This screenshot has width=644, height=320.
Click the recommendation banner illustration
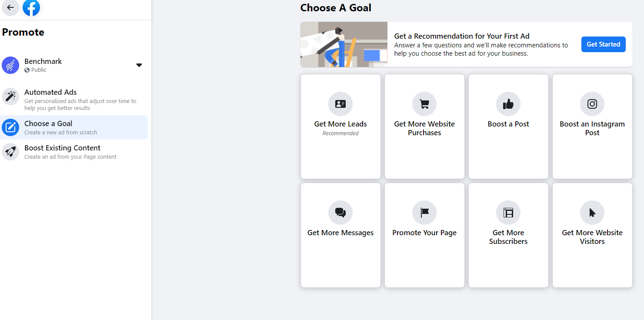coord(344,44)
